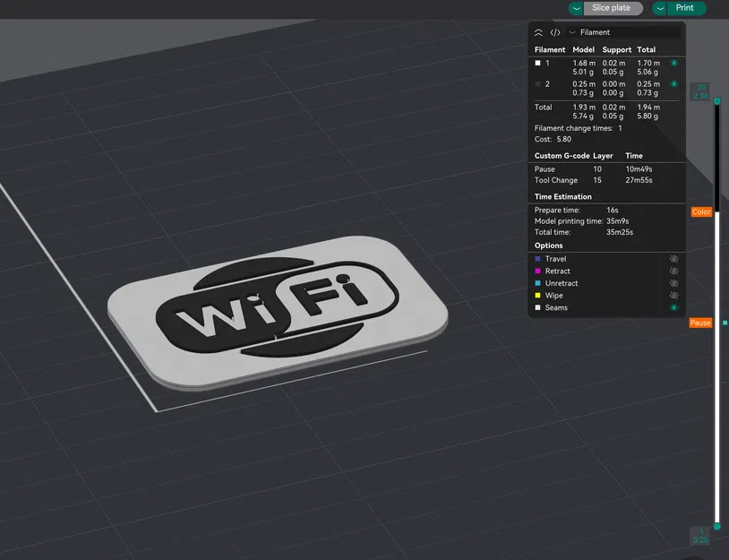
Task: Click the Pause marker on layer slider
Action: 700,323
